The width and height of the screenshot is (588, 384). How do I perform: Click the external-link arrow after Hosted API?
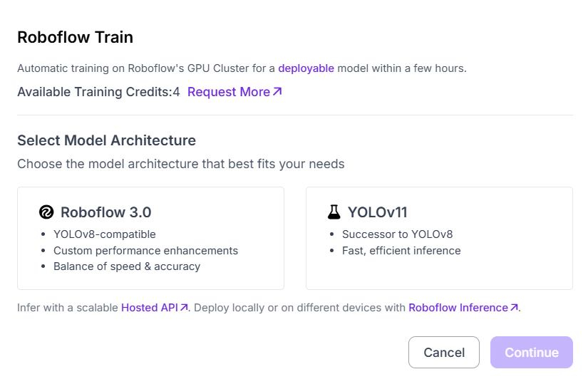pos(184,308)
